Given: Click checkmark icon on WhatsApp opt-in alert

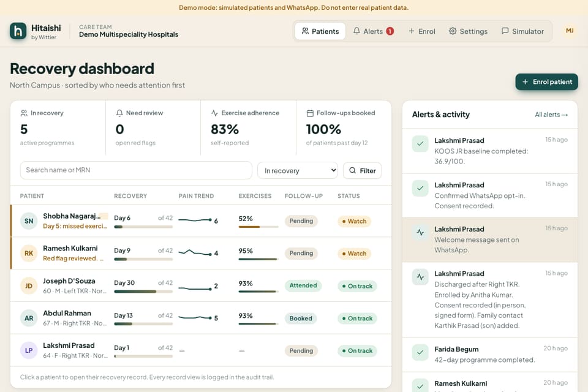Looking at the screenshot, I should 420,188.
